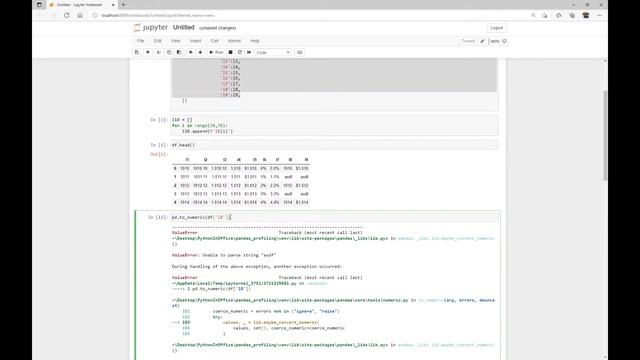Open the File menu
The height and width of the screenshot is (360, 640).
(140, 41)
